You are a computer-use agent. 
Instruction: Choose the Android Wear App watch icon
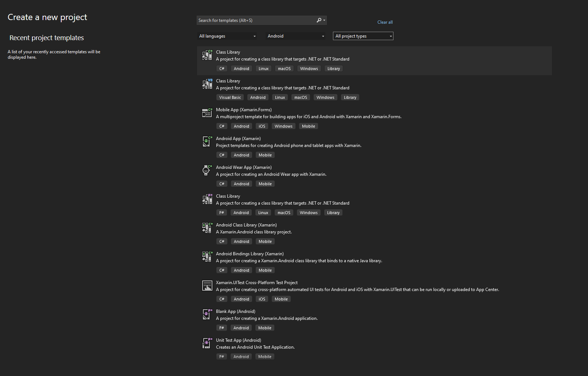(x=207, y=170)
